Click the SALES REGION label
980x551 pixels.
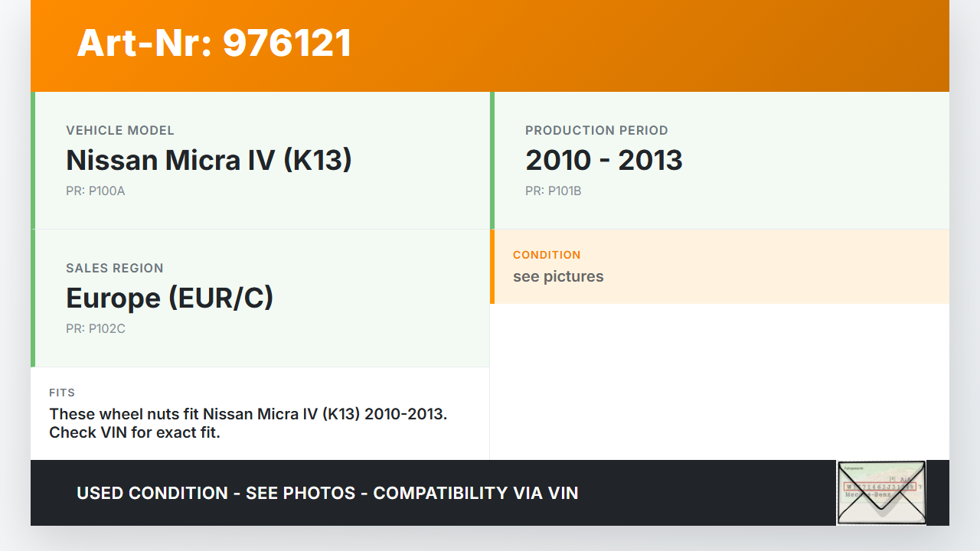[115, 269]
